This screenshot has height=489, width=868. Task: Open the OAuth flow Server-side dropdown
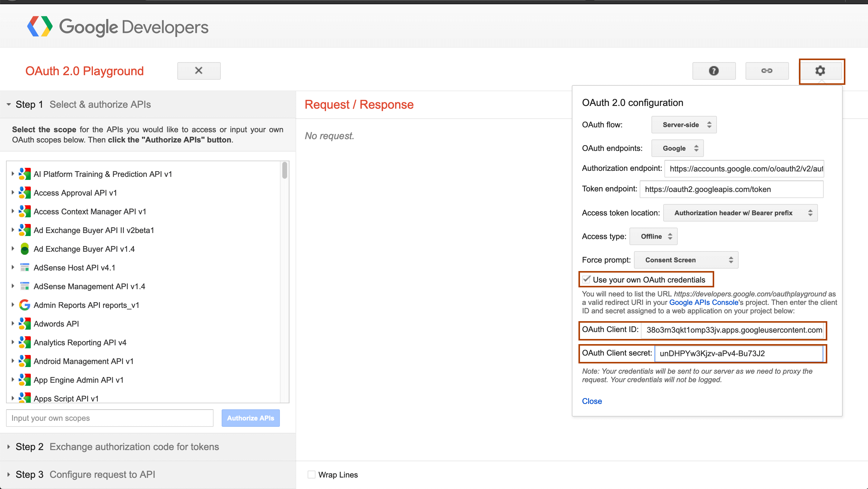684,125
